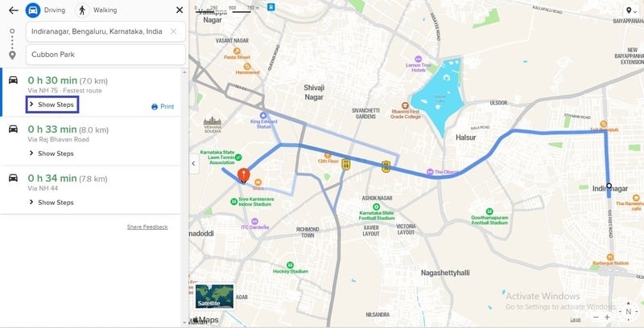The image size is (644, 328).
Task: Click the red destination pin
Action: pyautogui.click(x=244, y=175)
